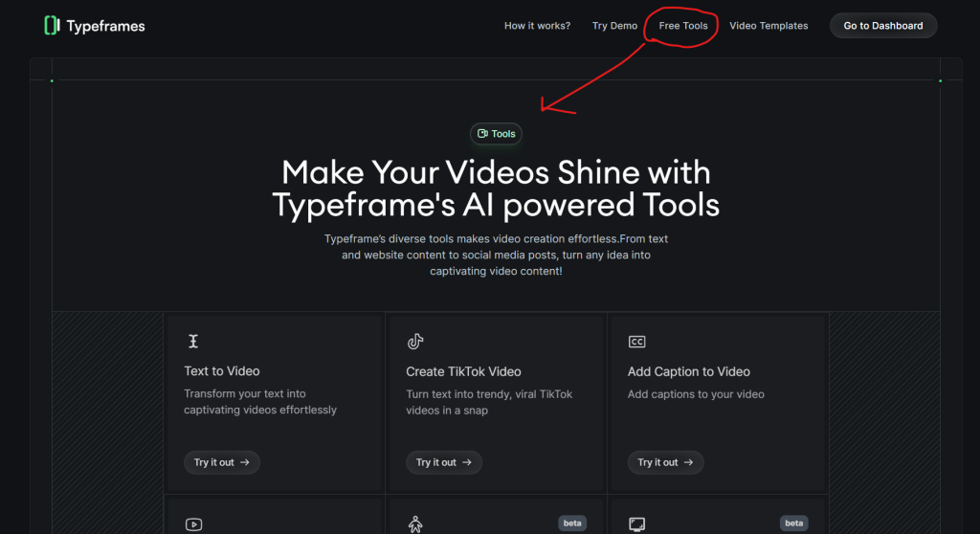Image resolution: width=980 pixels, height=534 pixels.
Task: Click beta badge beside the monitor icon
Action: [x=793, y=523]
